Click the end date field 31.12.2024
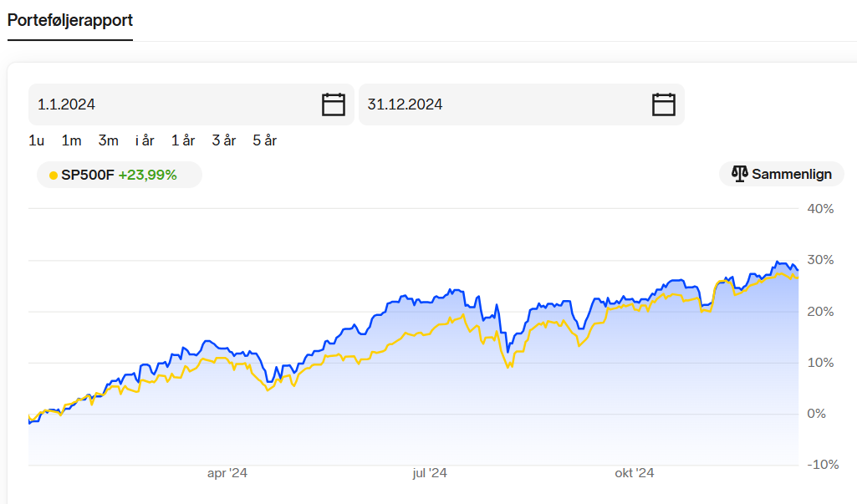This screenshot has width=857, height=504. (x=522, y=104)
